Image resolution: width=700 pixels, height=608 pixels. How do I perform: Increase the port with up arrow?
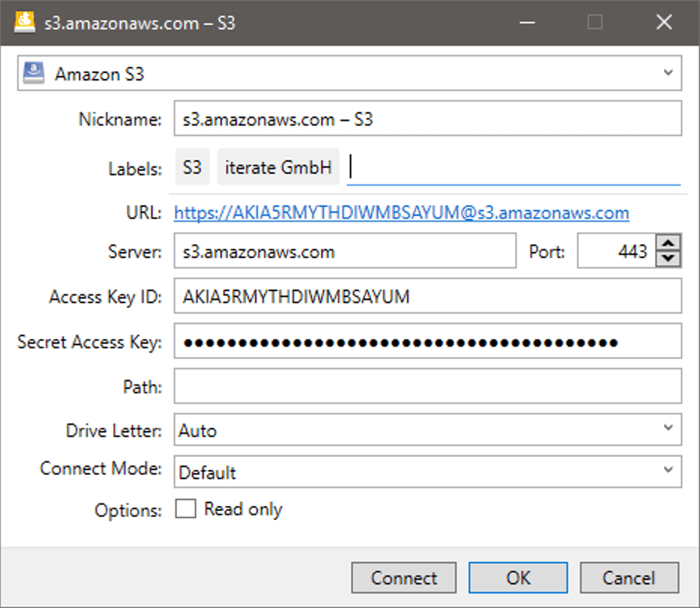pos(668,243)
